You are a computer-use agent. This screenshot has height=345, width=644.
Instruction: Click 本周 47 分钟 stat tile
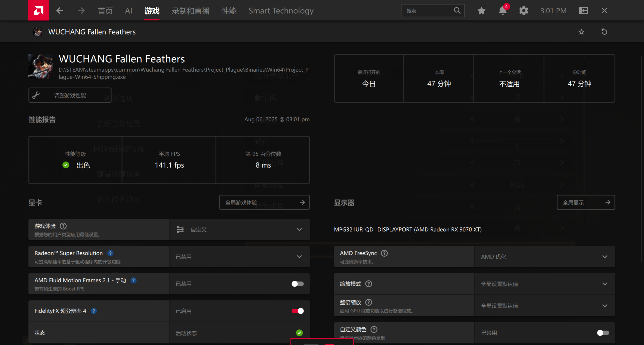tap(439, 78)
